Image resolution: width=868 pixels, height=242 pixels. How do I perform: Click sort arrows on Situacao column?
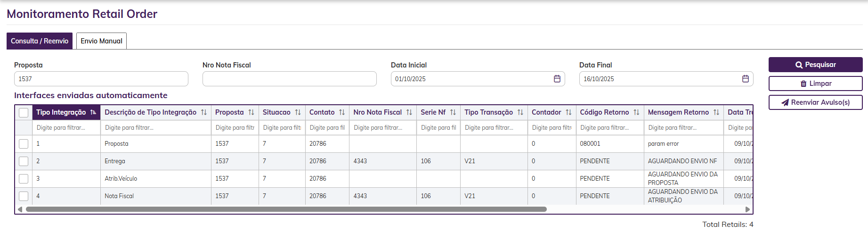coord(298,112)
